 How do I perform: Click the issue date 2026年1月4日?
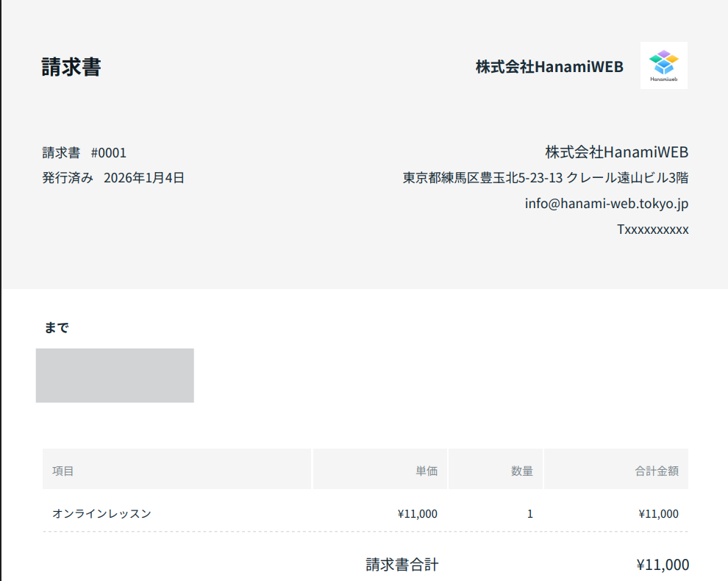pos(144,177)
